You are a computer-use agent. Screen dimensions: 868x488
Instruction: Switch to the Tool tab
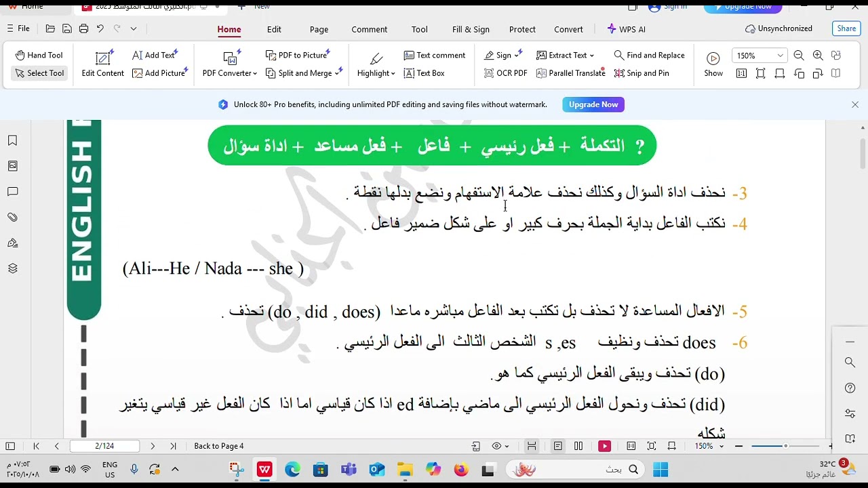(420, 29)
